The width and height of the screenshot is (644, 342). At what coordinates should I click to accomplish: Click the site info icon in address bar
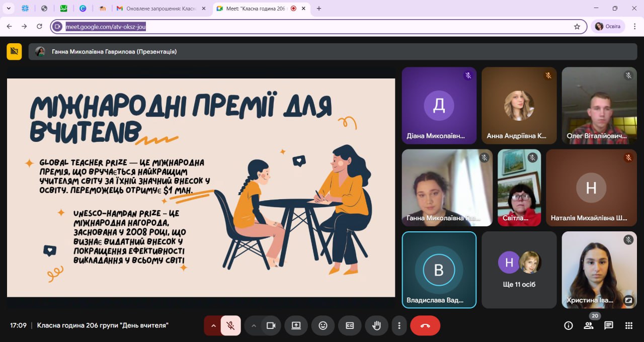[58, 27]
